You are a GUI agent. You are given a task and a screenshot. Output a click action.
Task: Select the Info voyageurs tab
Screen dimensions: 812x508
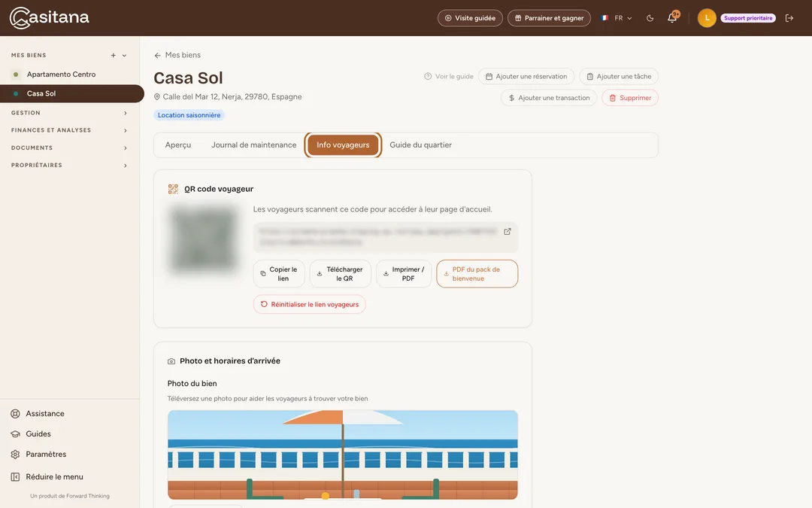(x=343, y=145)
